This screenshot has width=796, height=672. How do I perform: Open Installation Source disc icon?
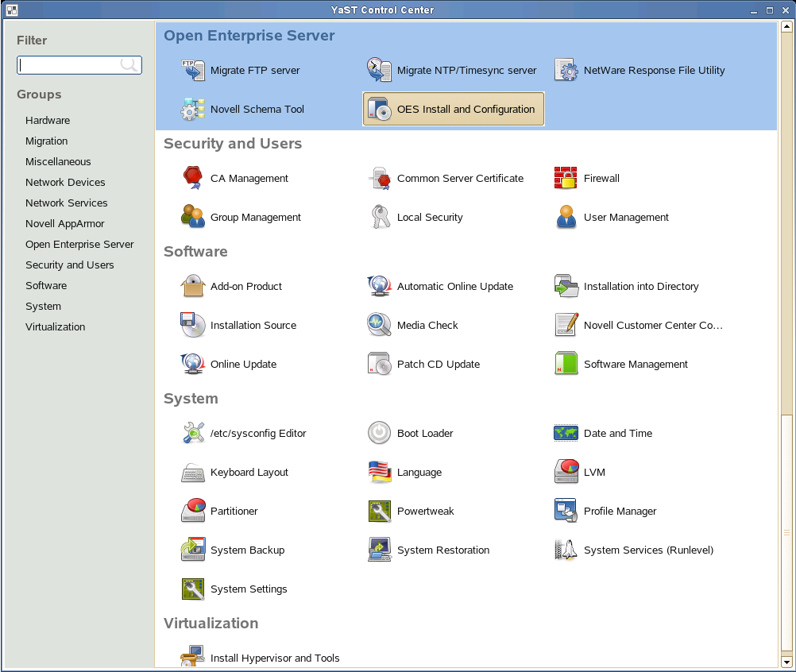[193, 326]
